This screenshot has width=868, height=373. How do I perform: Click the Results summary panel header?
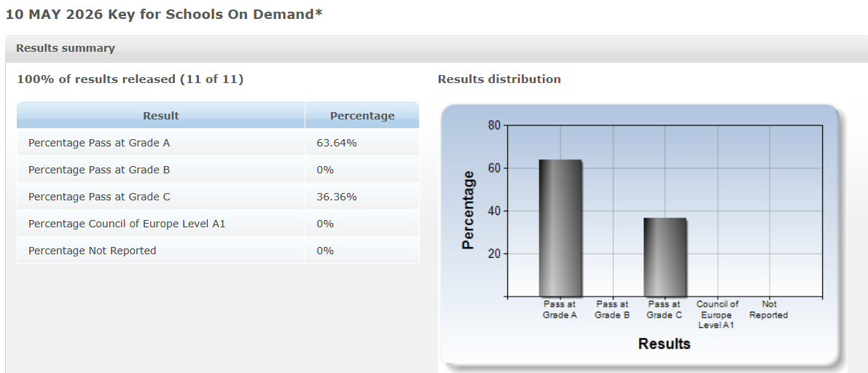(437, 49)
